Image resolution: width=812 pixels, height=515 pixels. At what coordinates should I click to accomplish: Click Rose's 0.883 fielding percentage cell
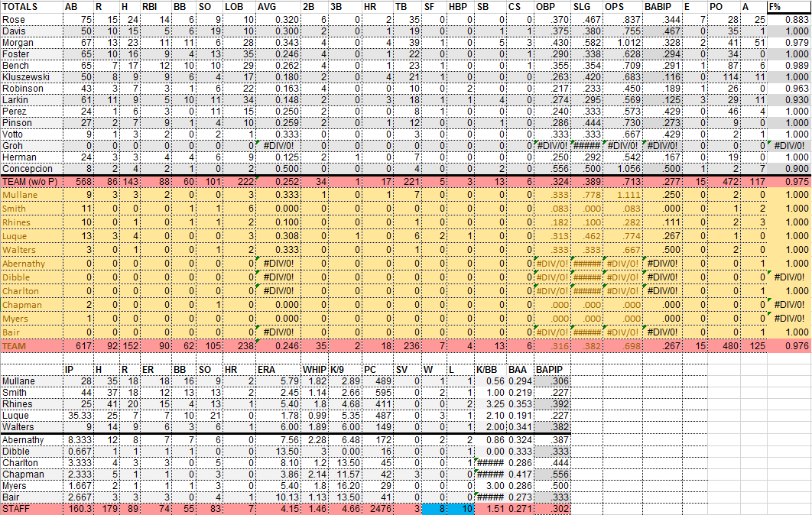coord(789,20)
